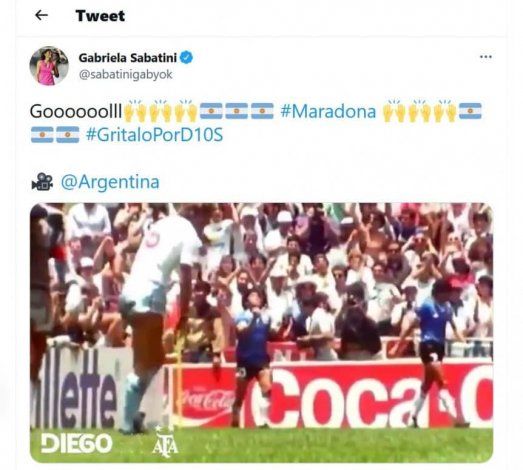Click the Goooooolll tweet text

click(76, 111)
